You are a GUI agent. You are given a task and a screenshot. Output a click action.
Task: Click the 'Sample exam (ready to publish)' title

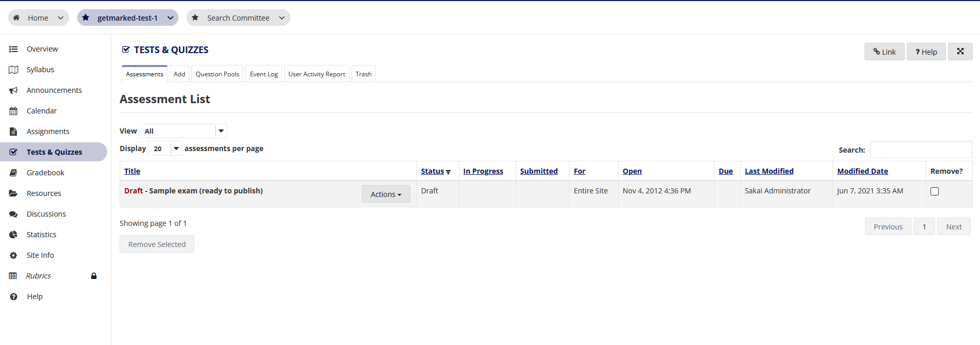206,191
